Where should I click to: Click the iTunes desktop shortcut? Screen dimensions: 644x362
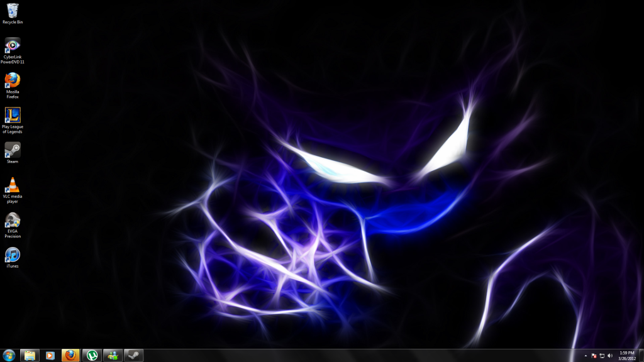click(13, 258)
